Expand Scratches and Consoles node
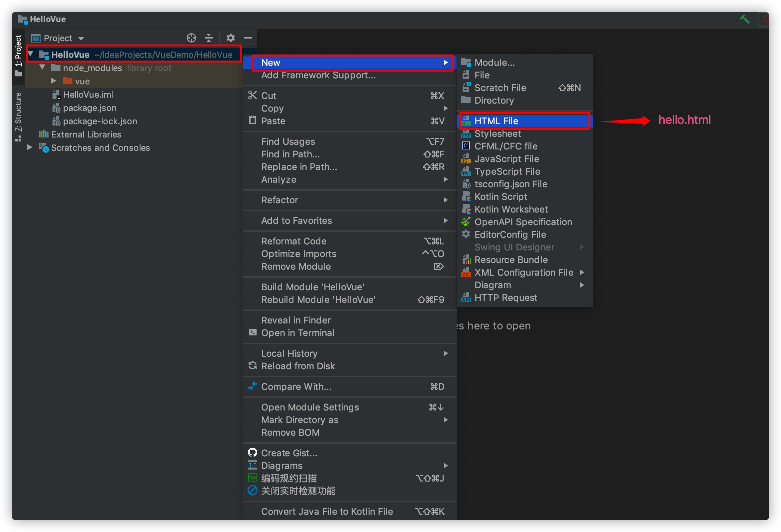This screenshot has width=781, height=532. pos(30,147)
